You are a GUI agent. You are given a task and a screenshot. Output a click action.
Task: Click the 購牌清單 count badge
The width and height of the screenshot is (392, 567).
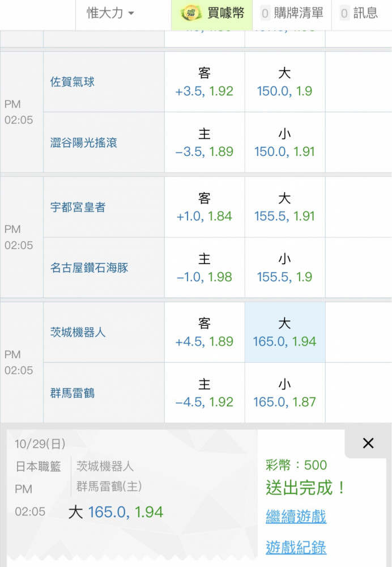coord(265,14)
